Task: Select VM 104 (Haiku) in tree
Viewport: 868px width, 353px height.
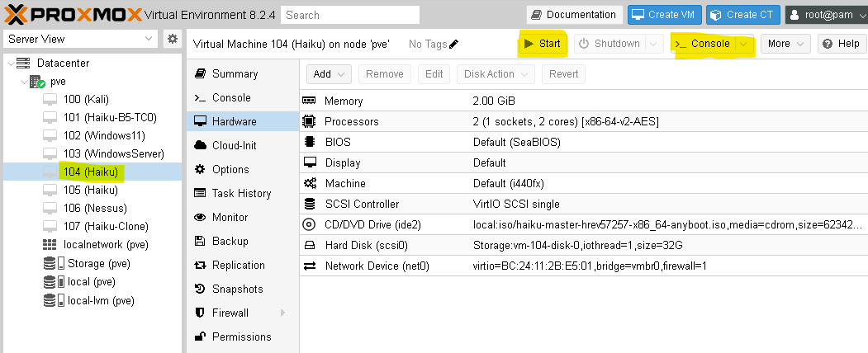Action: [x=92, y=172]
